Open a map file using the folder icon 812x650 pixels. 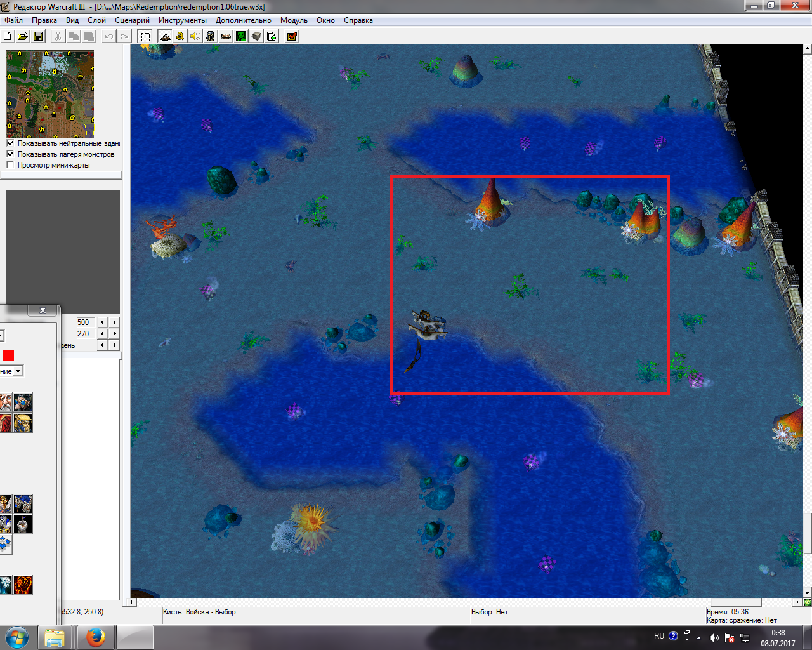pos(23,36)
